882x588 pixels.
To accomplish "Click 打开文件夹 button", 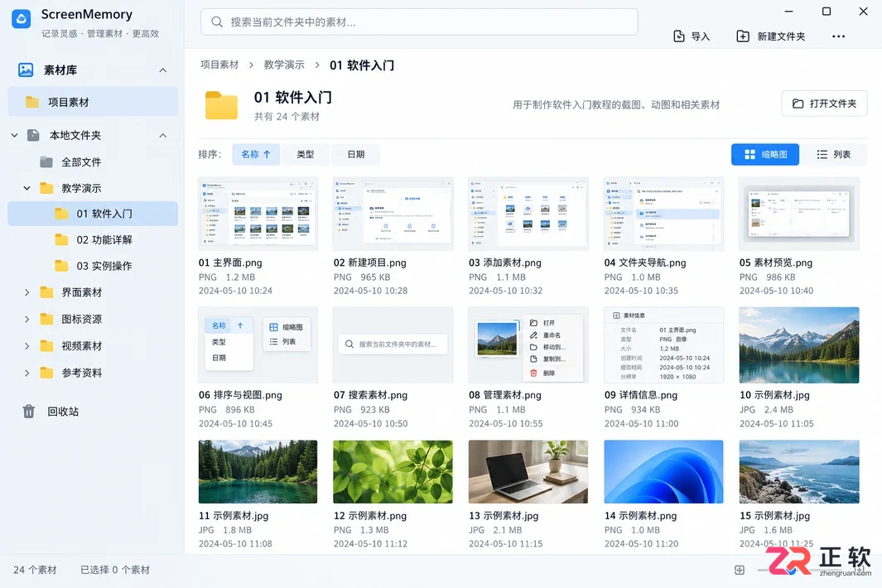I will coord(825,104).
